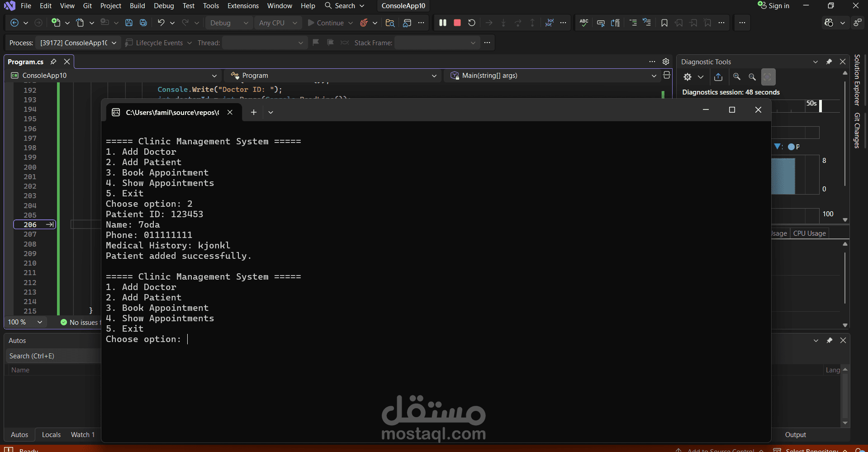Close the Program.cs tab
The image size is (868, 452).
click(x=67, y=62)
